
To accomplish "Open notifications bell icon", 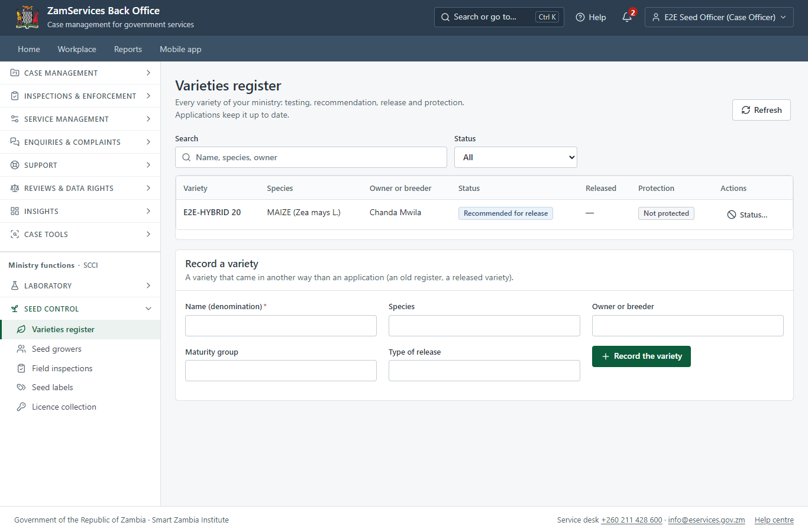I will 627,17.
